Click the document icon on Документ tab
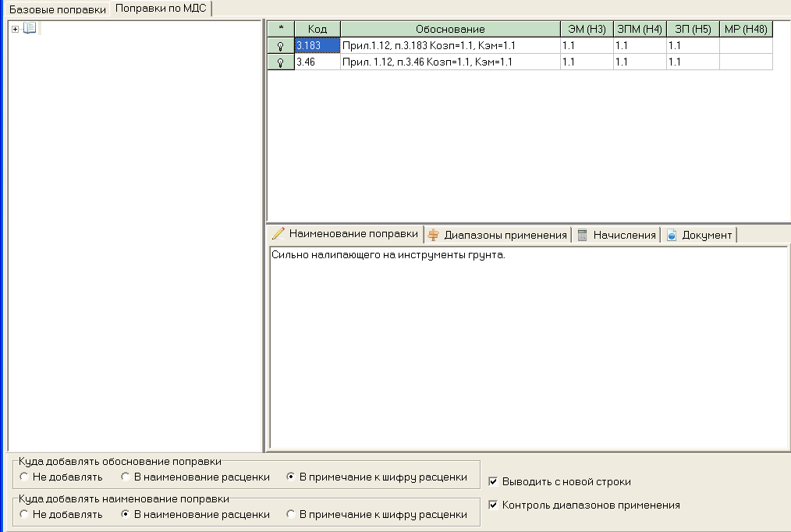Viewport: 791px width, 532px height. [x=672, y=235]
